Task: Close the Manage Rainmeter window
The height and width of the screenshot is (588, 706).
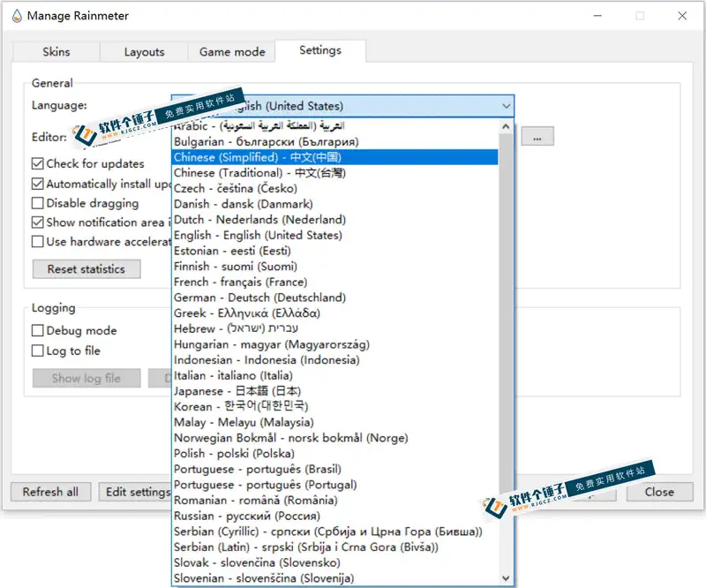Action: (x=682, y=16)
